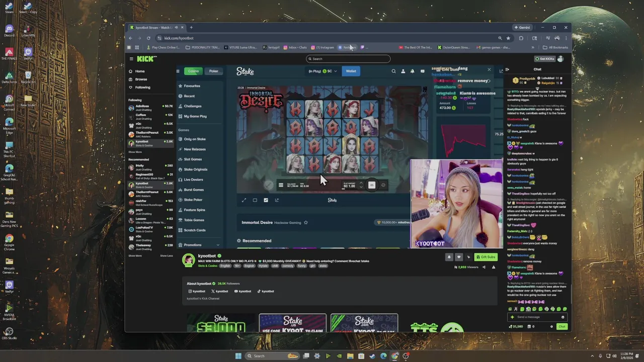Close the live stats overlay
This screenshot has height=362, width=644.
489,69
